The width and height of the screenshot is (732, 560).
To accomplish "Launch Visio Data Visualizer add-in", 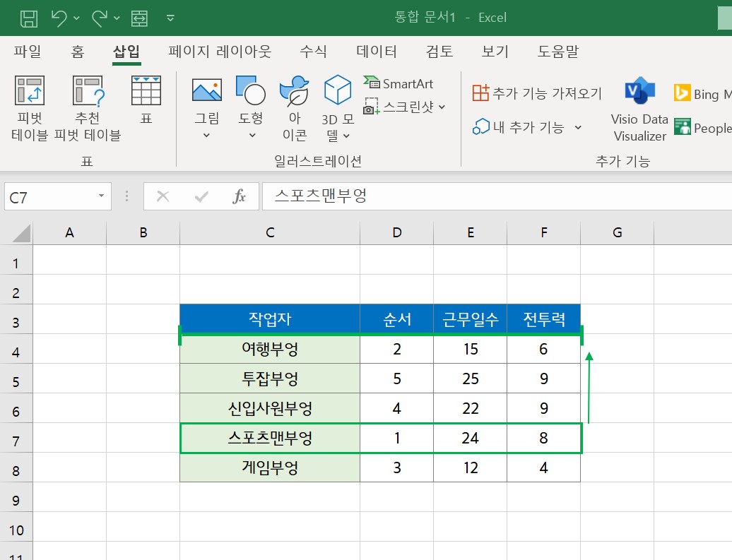I will click(x=639, y=109).
